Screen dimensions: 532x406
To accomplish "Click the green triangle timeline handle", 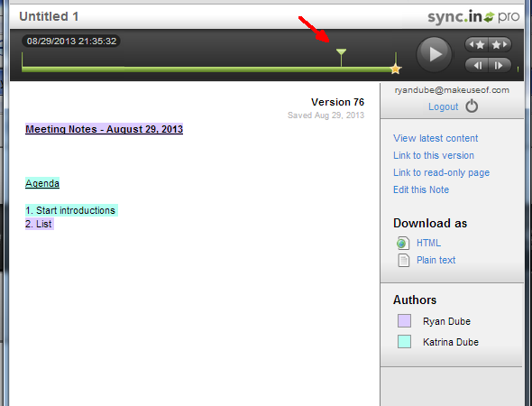I will pos(341,52).
